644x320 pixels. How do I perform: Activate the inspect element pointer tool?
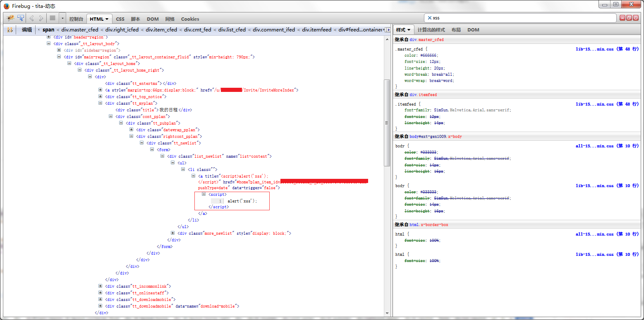(21, 18)
